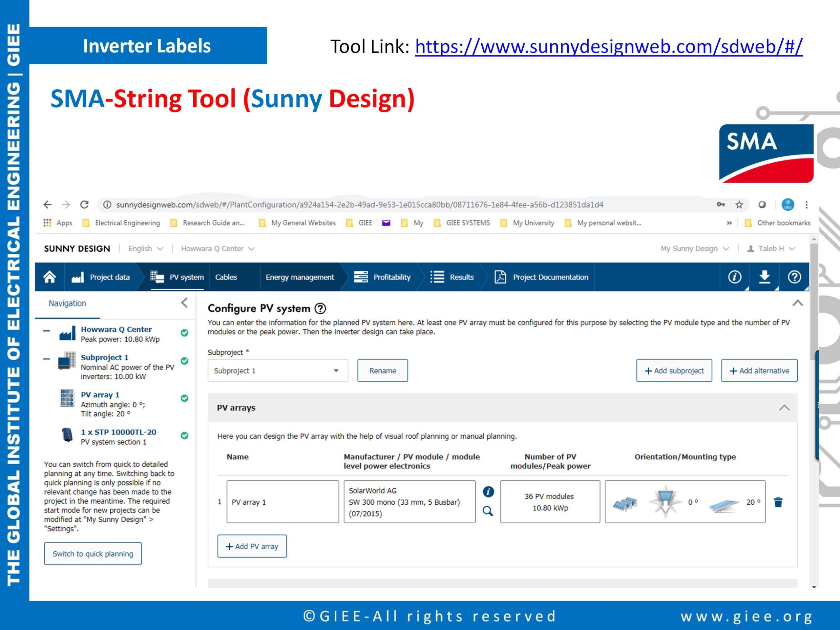840x630 pixels.
Task: Open the My University bookmark folder
Action: point(528,223)
